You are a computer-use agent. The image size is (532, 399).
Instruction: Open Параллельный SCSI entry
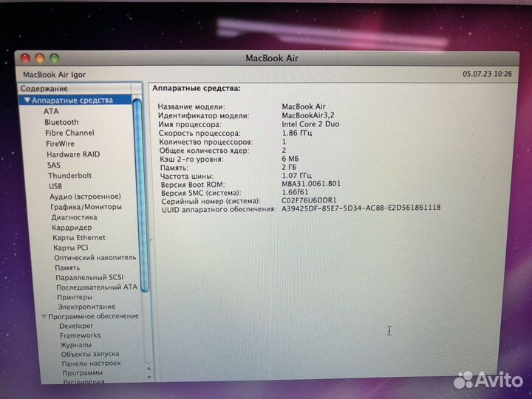pyautogui.click(x=89, y=278)
